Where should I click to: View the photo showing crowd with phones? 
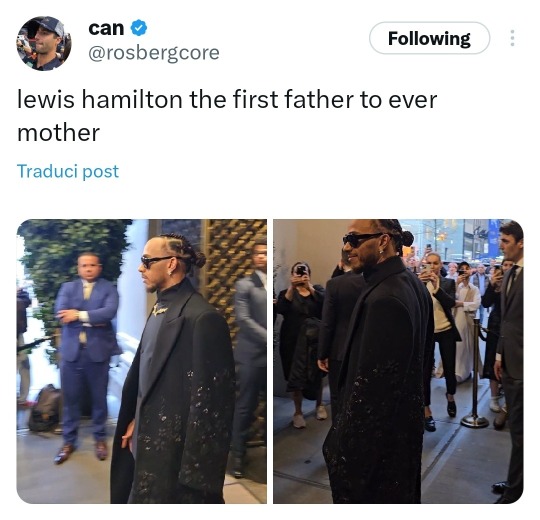[x=398, y=361]
